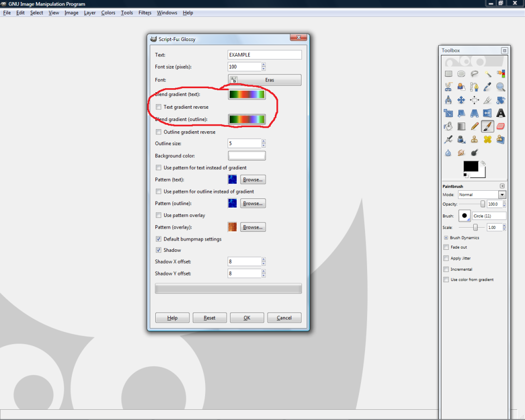Select the Rectangle Select tool
The width and height of the screenshot is (525, 420).
(x=448, y=74)
